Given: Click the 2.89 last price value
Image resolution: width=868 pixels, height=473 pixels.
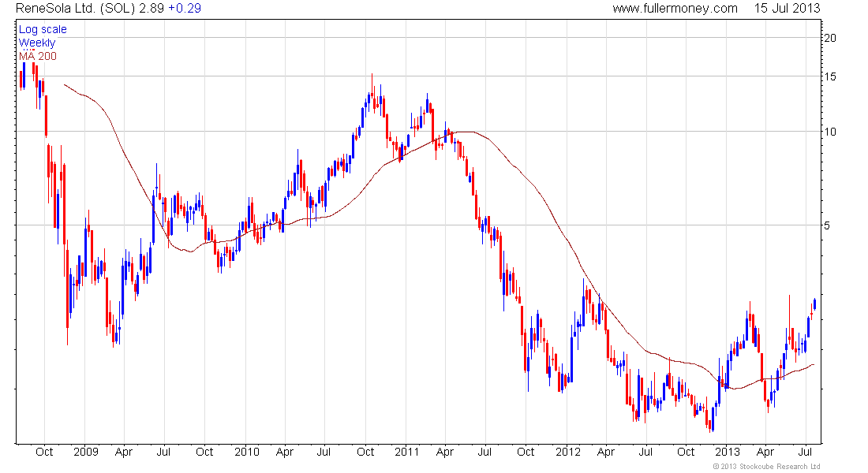Looking at the screenshot, I should click(152, 9).
